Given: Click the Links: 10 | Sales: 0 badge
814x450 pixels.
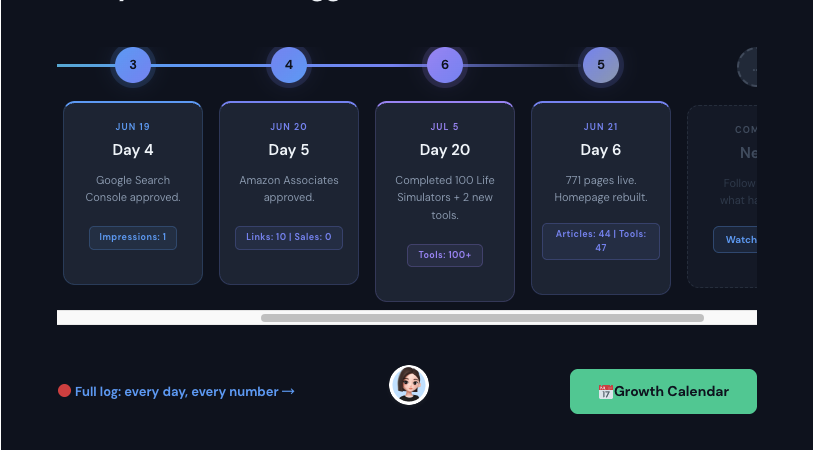Looking at the screenshot, I should point(289,238).
